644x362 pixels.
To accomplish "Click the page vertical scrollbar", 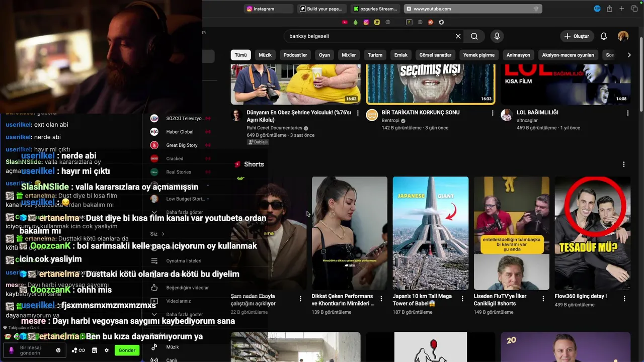I will [x=641, y=75].
